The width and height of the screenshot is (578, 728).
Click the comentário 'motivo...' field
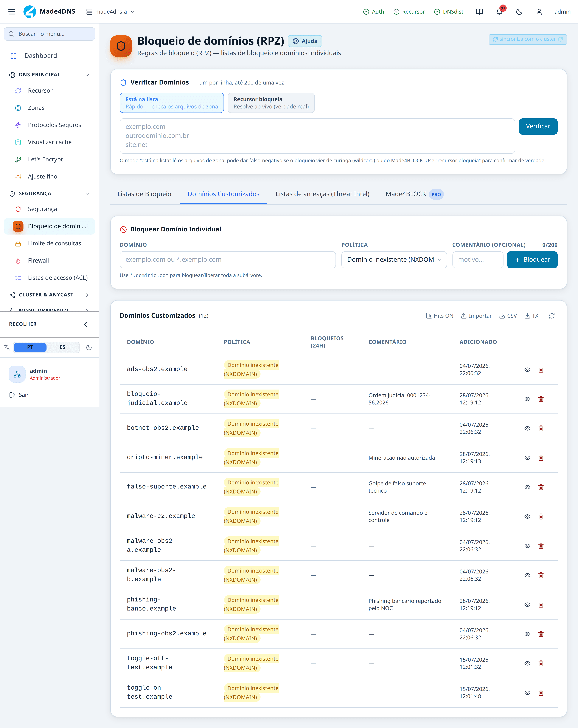point(477,260)
